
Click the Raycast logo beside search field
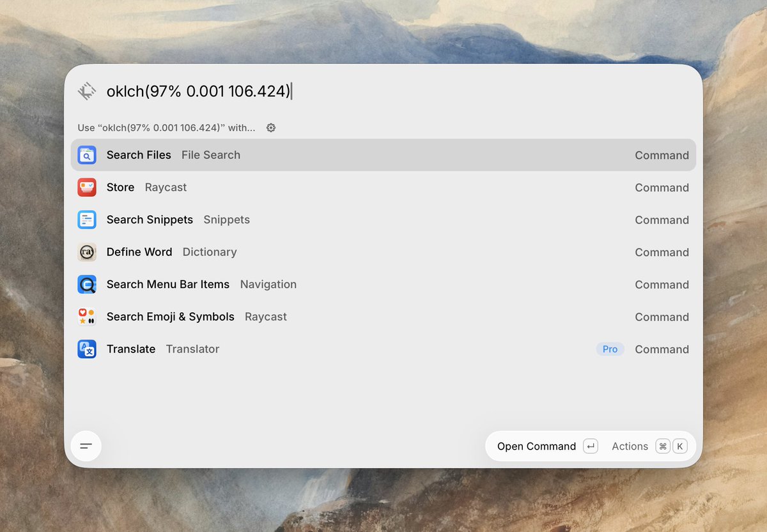(x=87, y=91)
